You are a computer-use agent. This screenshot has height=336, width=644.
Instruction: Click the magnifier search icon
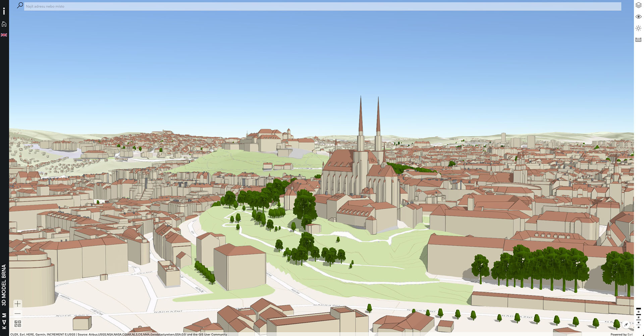(20, 5)
